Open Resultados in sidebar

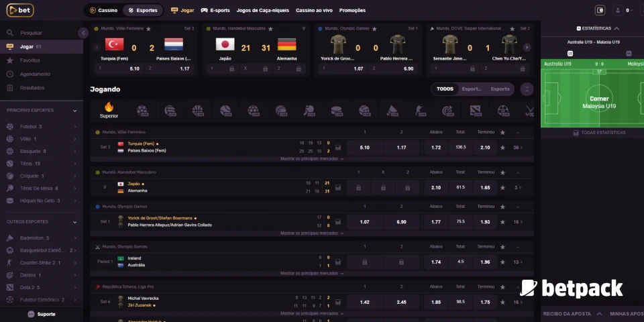coord(32,88)
